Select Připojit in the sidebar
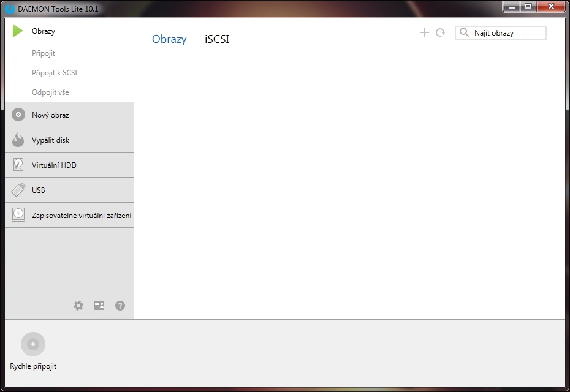Screen dimensions: 570x392 (x=44, y=53)
